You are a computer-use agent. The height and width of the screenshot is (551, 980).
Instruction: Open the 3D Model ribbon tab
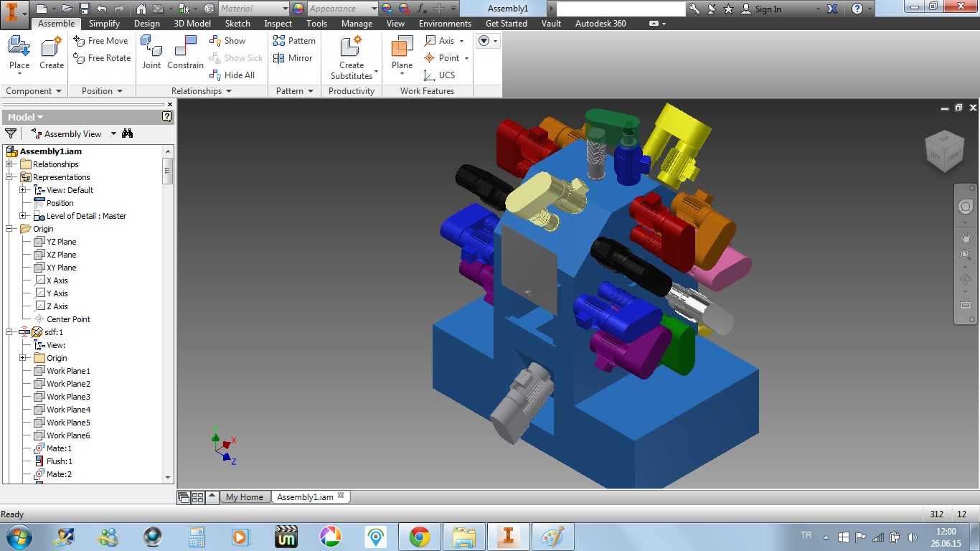click(x=192, y=24)
